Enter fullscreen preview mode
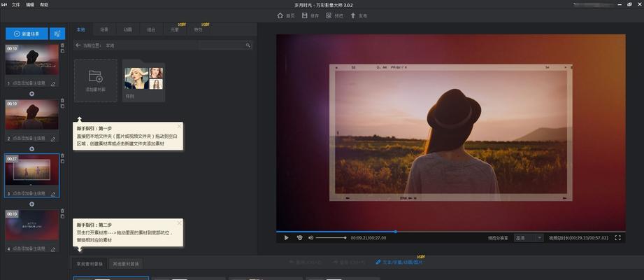Screen dimensions: 644x280 coord(617,238)
